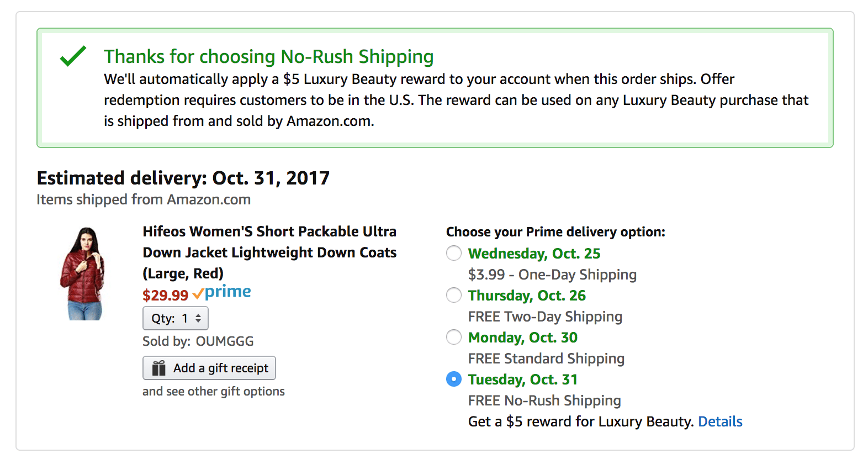Click the $29.99 price text
Viewport: 868px width, 464px height.
(166, 295)
